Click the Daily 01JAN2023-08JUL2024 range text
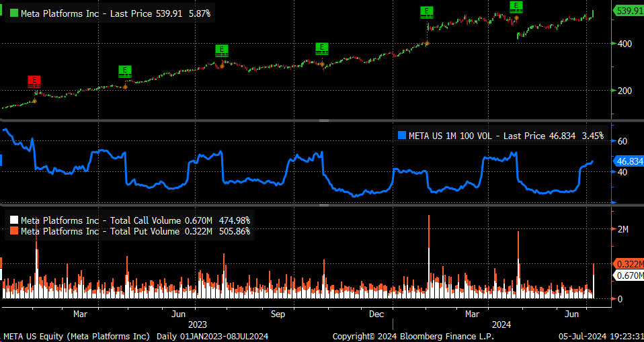 pyautogui.click(x=212, y=337)
